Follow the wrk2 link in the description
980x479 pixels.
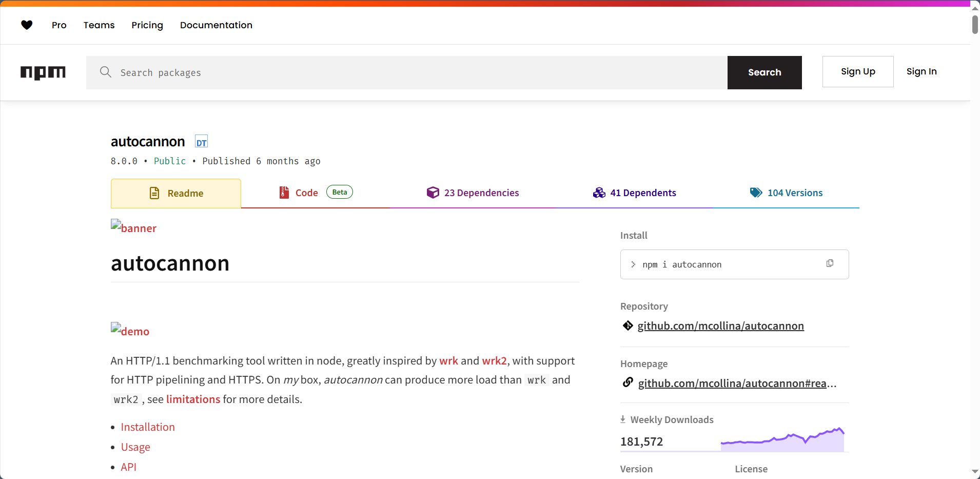[x=494, y=361]
